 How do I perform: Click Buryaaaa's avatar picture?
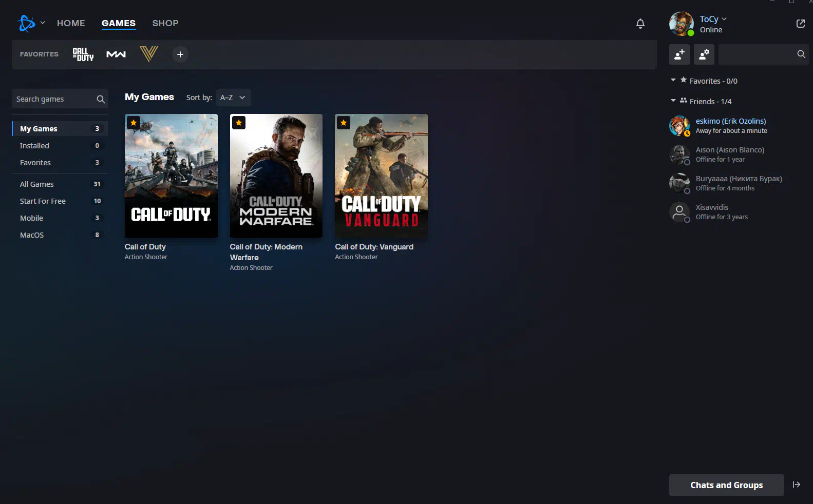click(x=679, y=183)
